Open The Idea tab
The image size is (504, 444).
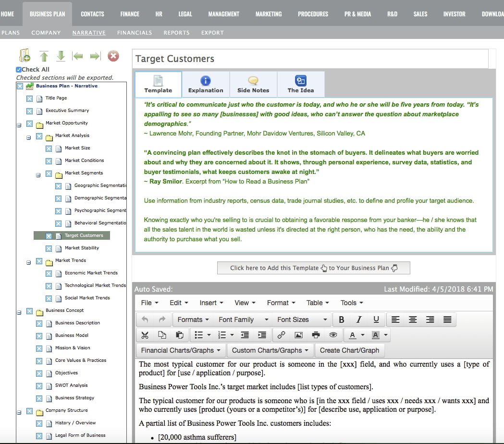(301, 85)
